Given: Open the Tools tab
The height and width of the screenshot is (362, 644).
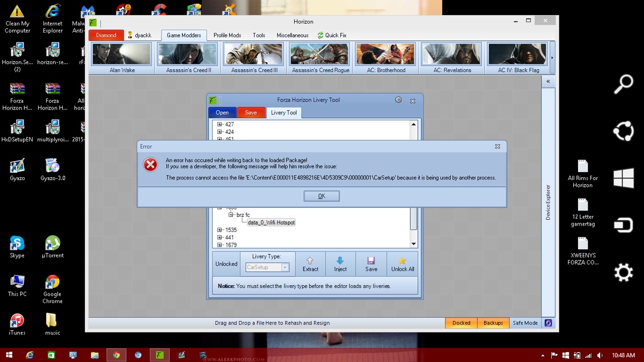Looking at the screenshot, I should click(259, 35).
